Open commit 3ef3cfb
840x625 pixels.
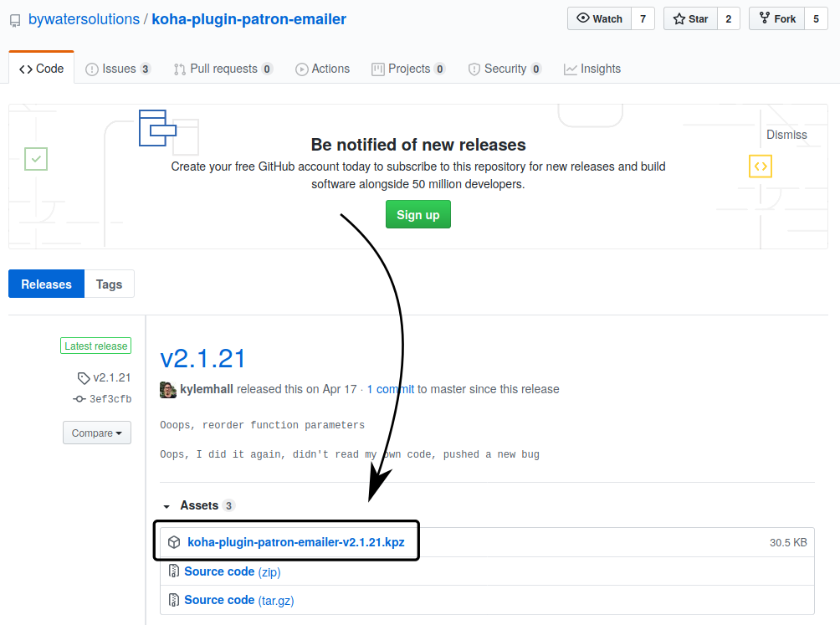103,399
